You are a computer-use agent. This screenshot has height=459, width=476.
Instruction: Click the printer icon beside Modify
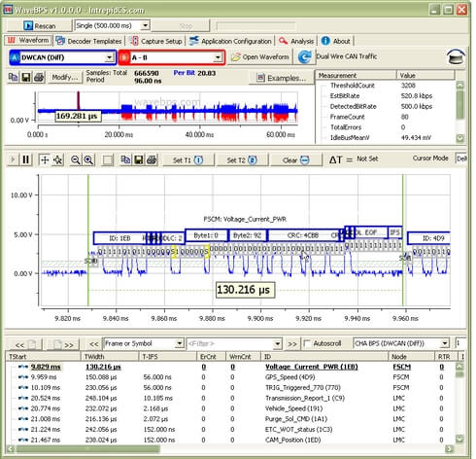pos(39,78)
